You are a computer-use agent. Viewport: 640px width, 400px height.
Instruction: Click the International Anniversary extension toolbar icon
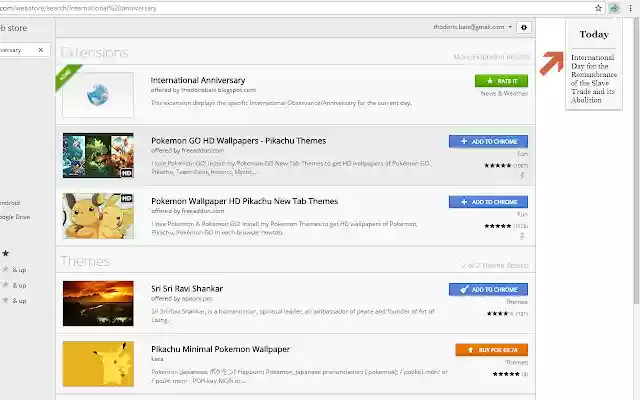tap(614, 8)
